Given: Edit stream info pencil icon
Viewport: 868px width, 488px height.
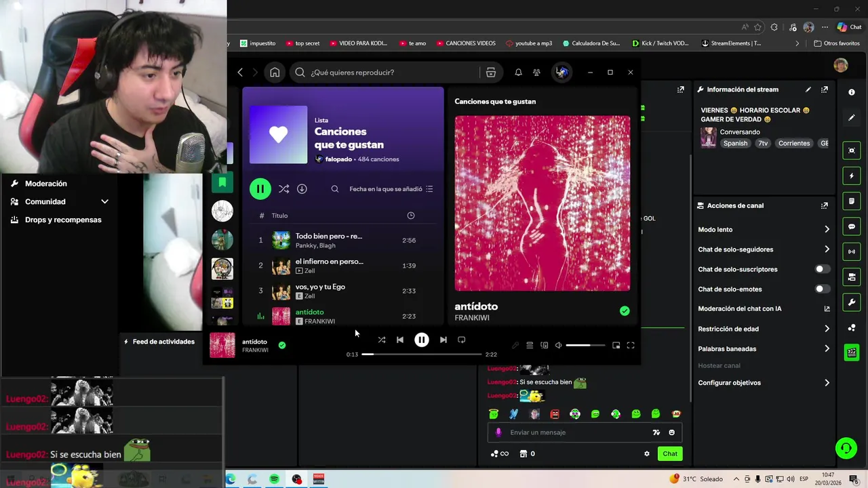Looking at the screenshot, I should coord(808,89).
